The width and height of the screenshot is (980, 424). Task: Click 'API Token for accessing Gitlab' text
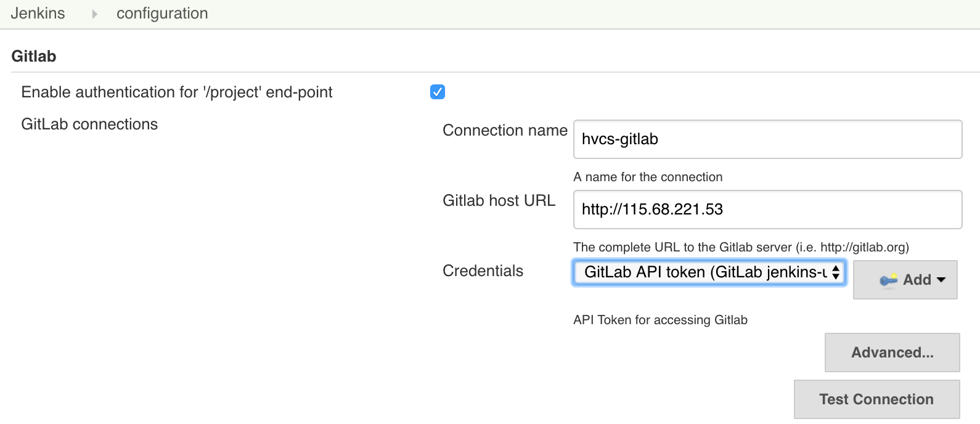point(660,320)
